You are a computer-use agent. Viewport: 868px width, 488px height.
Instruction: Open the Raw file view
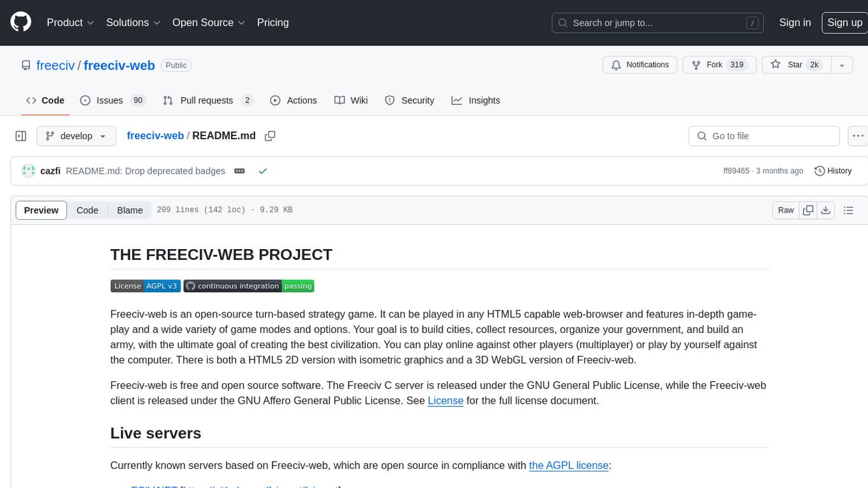[786, 210]
